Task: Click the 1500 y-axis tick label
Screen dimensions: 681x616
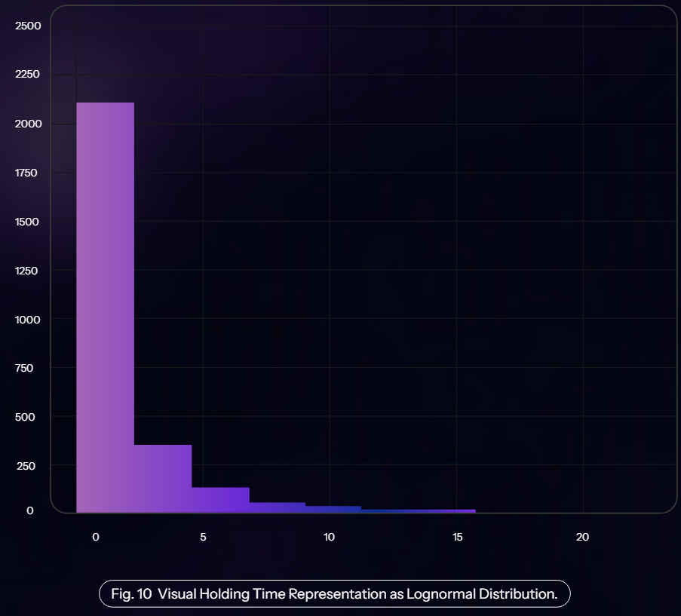Action: click(x=28, y=222)
